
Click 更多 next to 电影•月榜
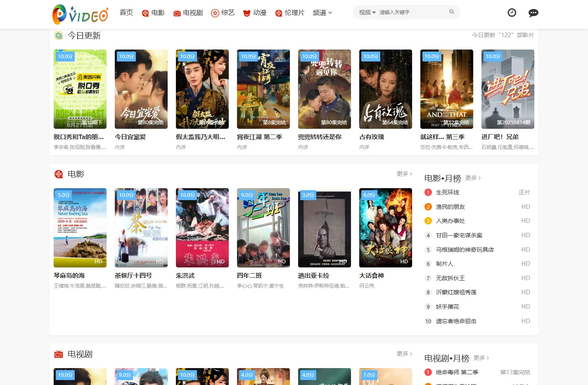coord(473,178)
